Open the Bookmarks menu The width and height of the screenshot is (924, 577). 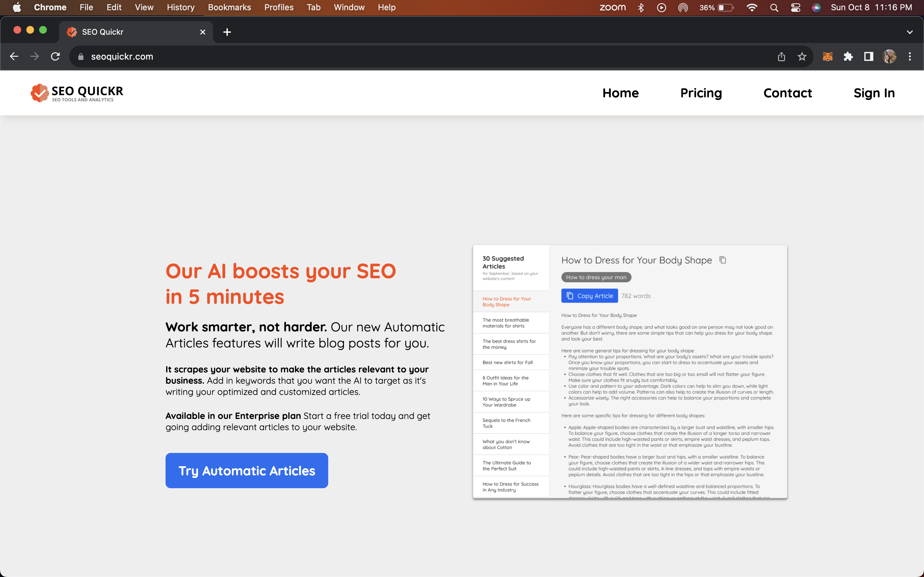point(229,8)
